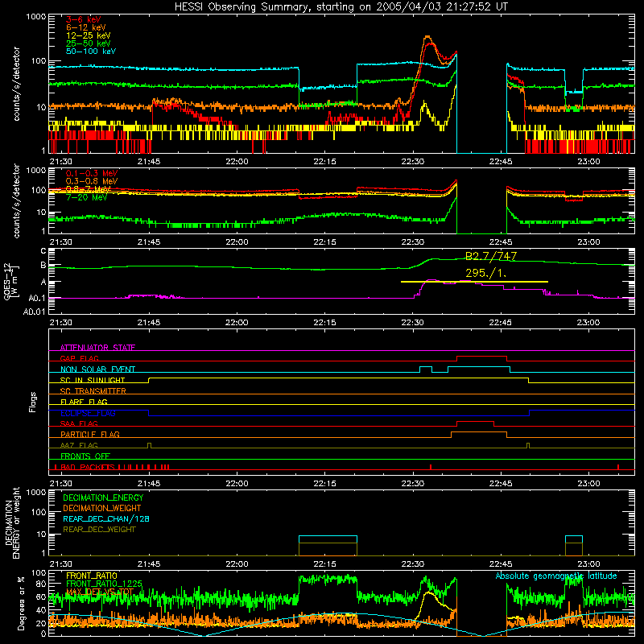Viewport: 644px width, 644px height.
Task: Click the MAX_DET_VS_TOT legend label
Action: coord(100,592)
